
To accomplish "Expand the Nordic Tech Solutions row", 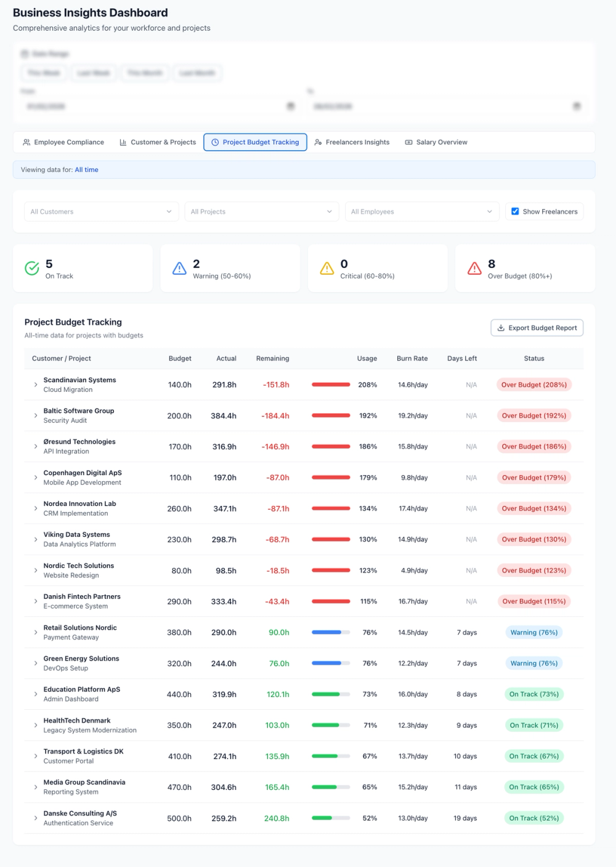I will pos(36,571).
